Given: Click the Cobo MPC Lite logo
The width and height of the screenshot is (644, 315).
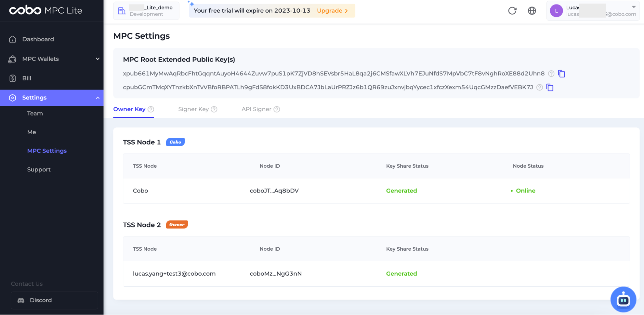Looking at the screenshot, I should 45,10.
